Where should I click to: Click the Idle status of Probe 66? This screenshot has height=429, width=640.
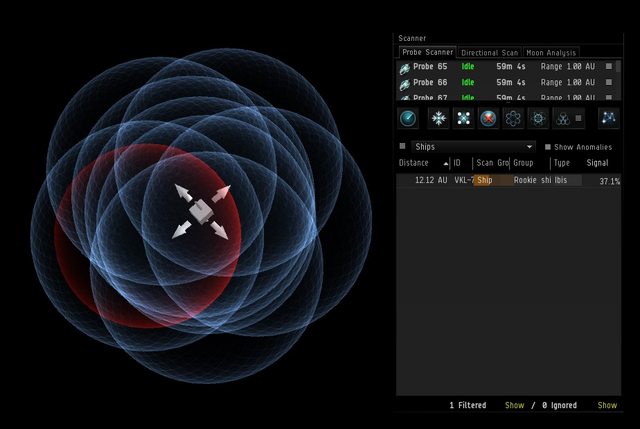tap(468, 82)
